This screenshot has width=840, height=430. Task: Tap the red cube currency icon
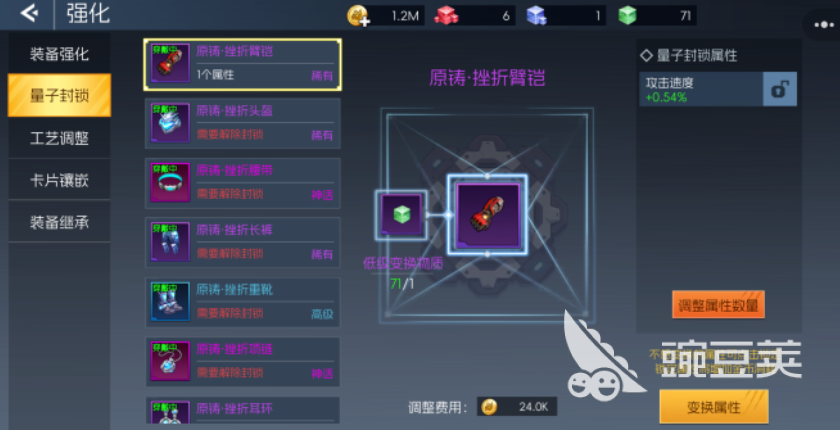tap(446, 16)
